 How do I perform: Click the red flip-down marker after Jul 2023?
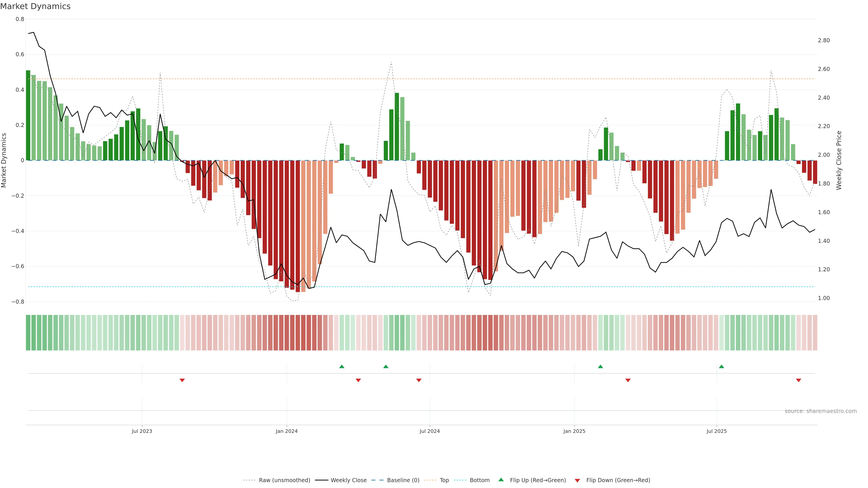tap(182, 380)
